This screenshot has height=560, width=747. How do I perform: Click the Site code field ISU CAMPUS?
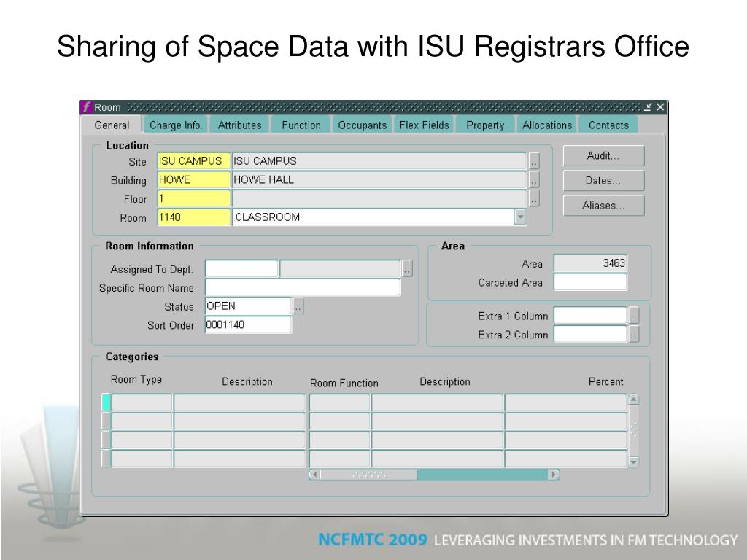click(x=194, y=161)
